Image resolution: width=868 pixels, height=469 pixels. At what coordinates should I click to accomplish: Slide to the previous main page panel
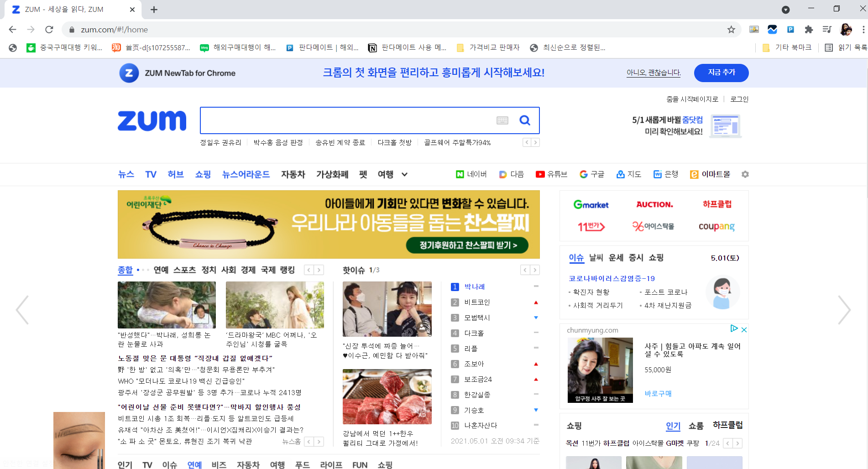(22, 310)
